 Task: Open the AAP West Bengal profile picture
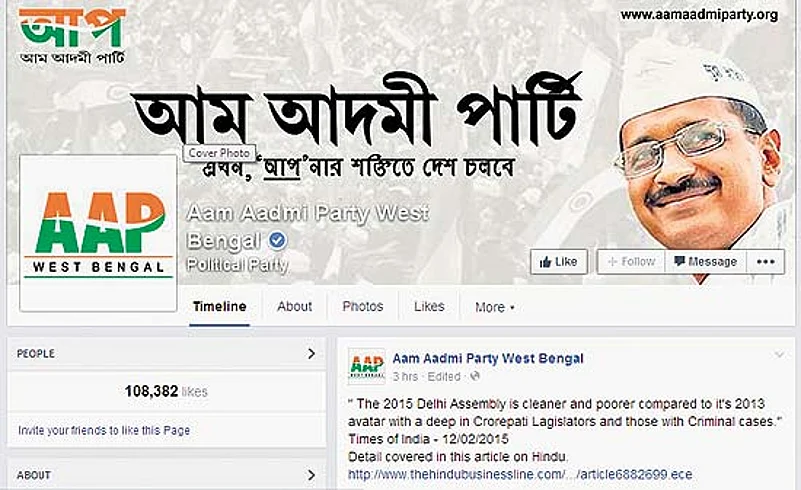coord(98,233)
